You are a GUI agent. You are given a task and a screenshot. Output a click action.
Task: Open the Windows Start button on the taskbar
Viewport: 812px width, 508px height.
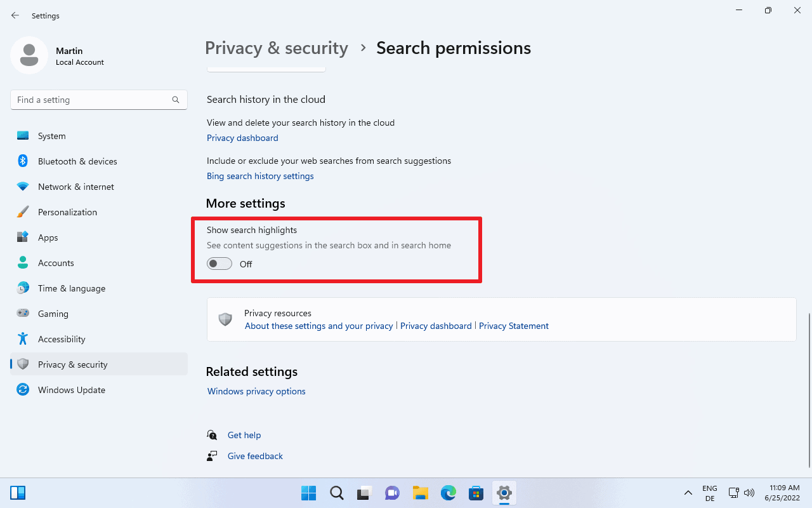pos(308,493)
